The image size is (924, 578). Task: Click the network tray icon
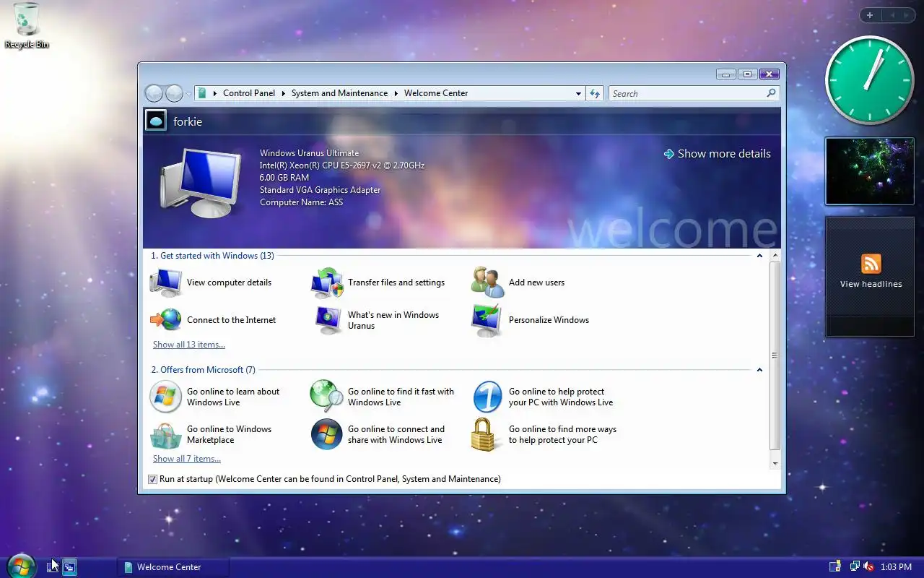coord(855,567)
